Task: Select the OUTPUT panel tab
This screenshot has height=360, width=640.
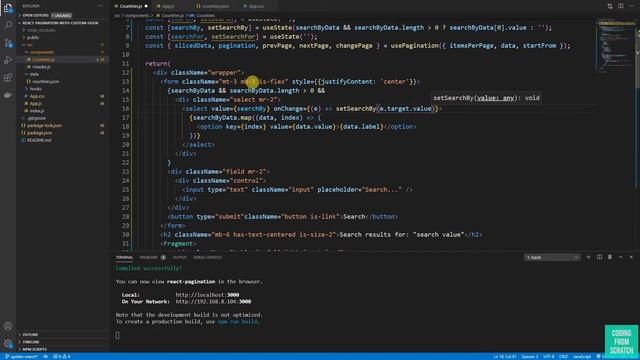Action: (179, 258)
